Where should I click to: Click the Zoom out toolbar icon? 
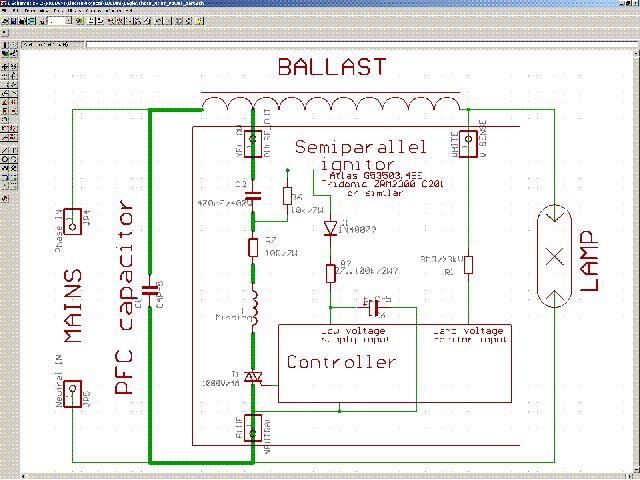tap(129, 20)
